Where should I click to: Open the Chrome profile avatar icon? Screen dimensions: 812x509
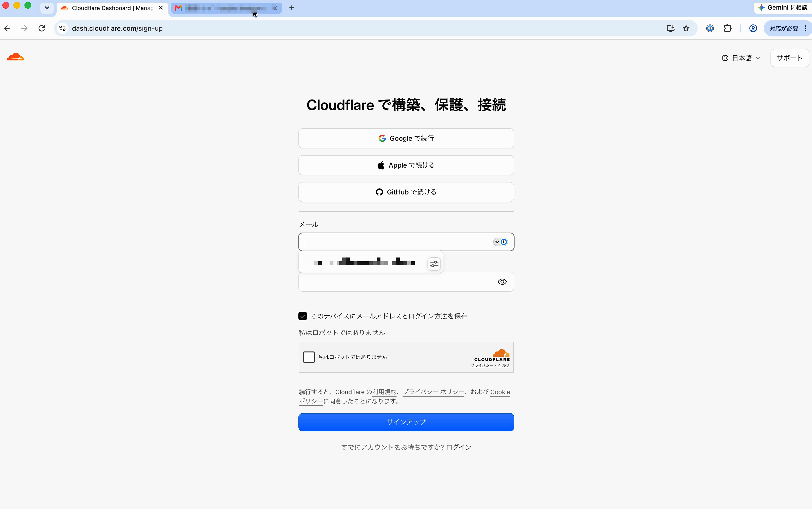point(753,28)
